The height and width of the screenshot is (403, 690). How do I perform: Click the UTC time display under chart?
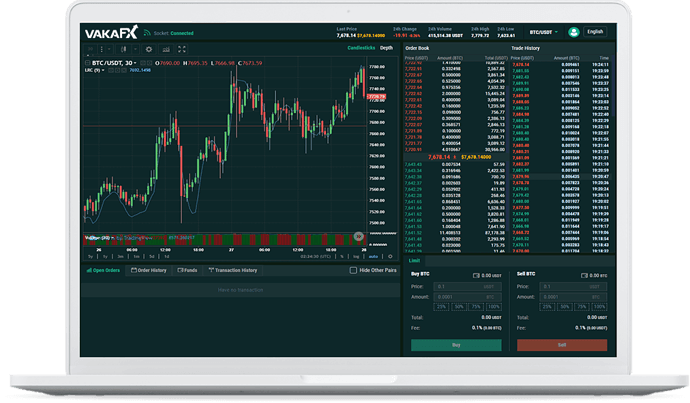click(x=316, y=256)
